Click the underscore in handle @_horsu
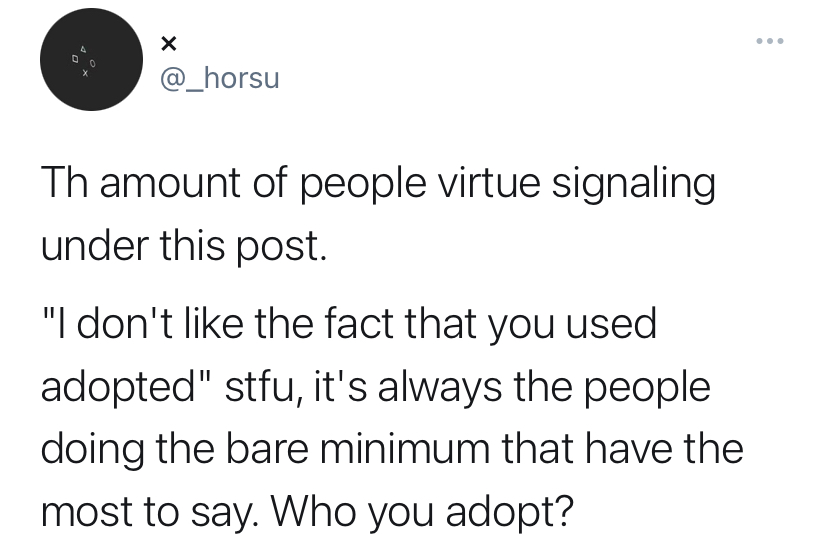 [x=191, y=84]
